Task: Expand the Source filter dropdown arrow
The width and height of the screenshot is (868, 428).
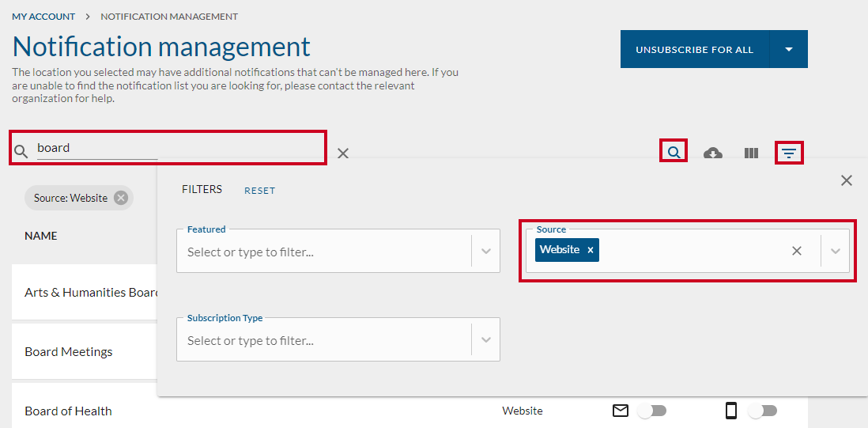Action: (836, 251)
